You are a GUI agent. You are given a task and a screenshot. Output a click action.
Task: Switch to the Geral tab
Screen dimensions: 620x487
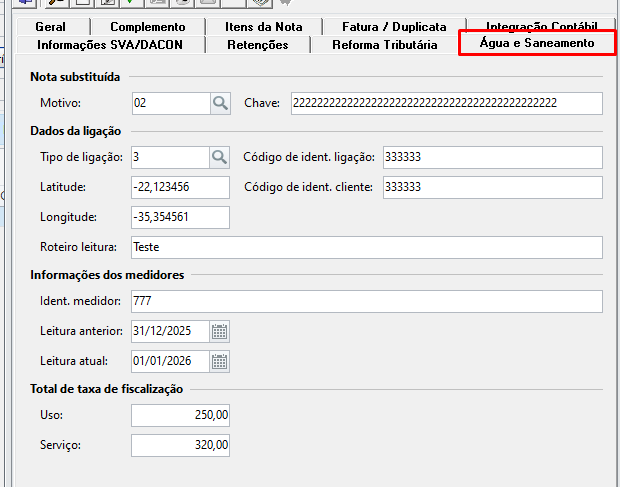[51, 27]
